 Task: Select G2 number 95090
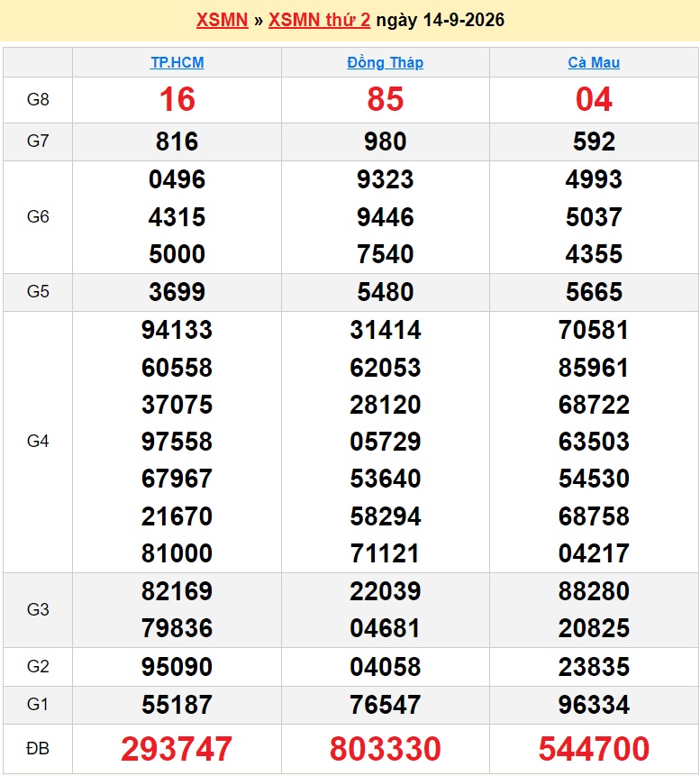click(x=177, y=667)
